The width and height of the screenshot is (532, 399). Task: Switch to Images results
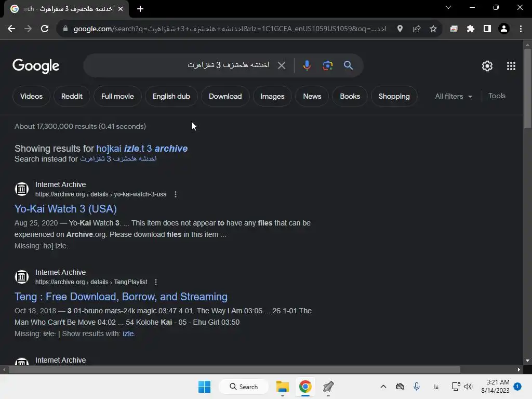[272, 96]
